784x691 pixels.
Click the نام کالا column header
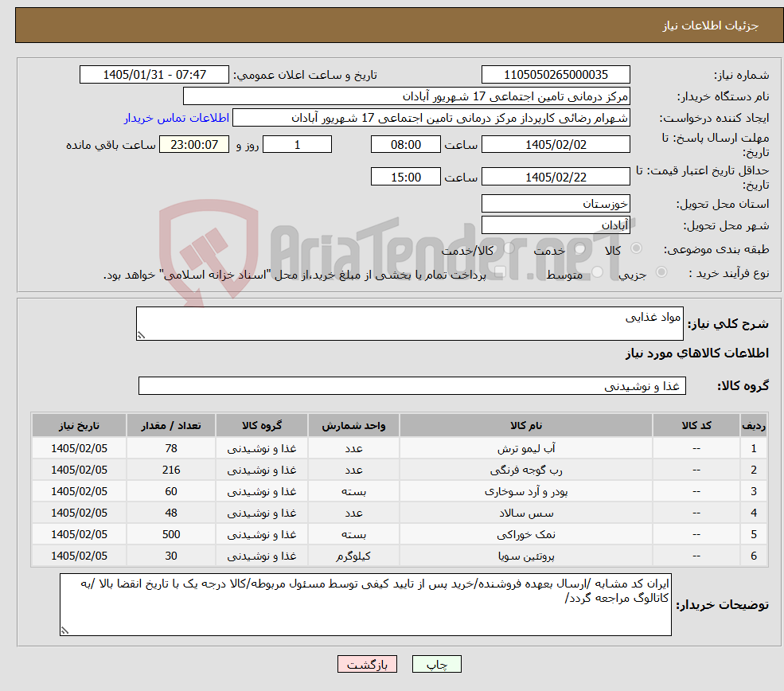coord(526,425)
